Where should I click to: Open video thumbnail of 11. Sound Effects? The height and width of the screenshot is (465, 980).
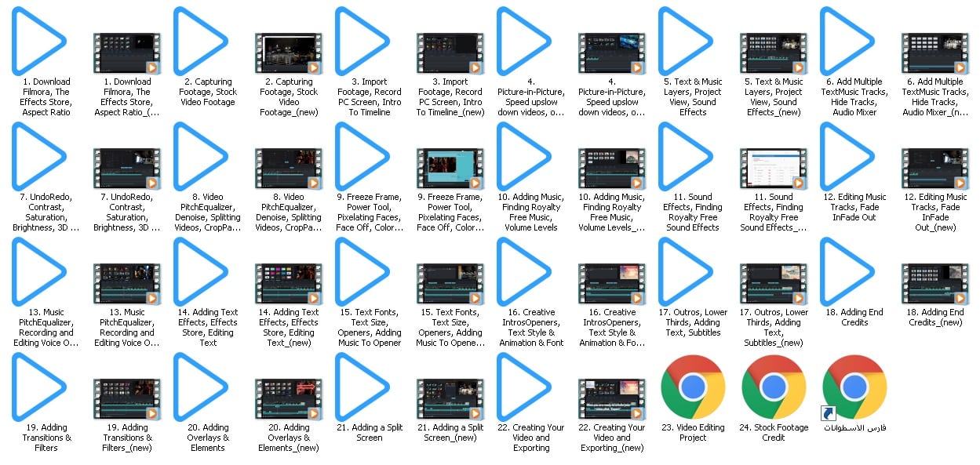(773, 169)
